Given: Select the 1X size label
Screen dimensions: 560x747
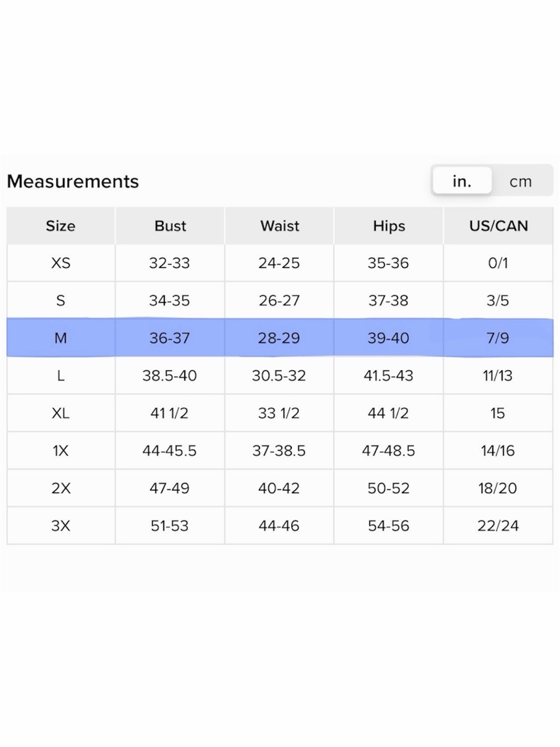Looking at the screenshot, I should pos(60,451).
